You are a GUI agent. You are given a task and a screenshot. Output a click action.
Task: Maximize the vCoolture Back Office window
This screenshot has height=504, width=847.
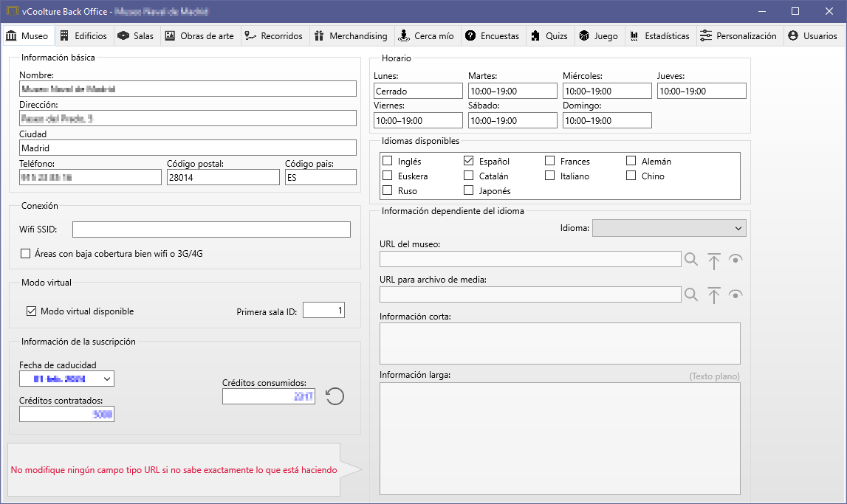795,11
